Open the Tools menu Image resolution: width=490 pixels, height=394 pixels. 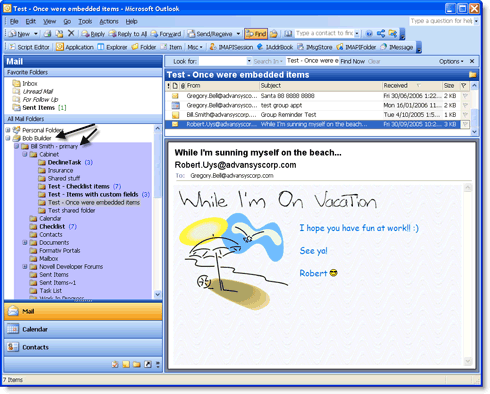tap(85, 21)
